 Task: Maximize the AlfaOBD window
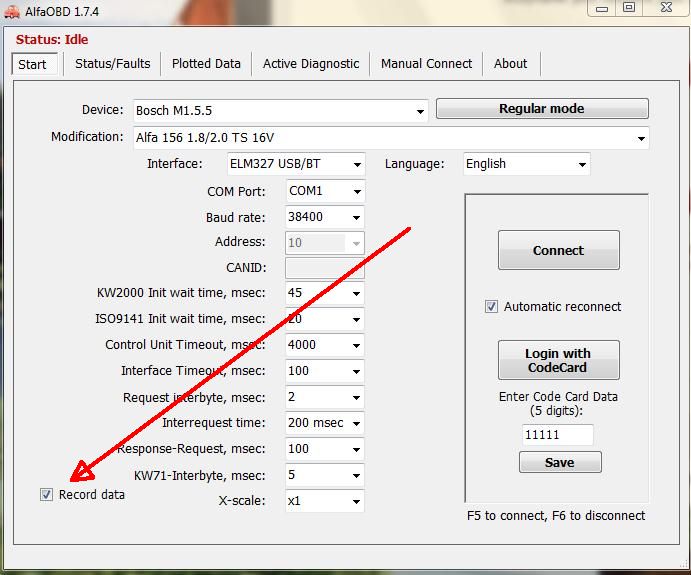click(x=629, y=8)
